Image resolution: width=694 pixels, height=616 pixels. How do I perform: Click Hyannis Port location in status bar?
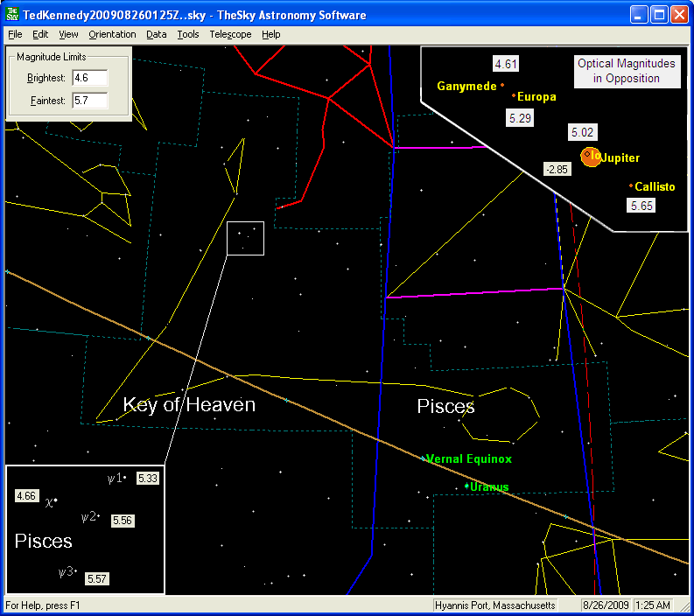[497, 605]
